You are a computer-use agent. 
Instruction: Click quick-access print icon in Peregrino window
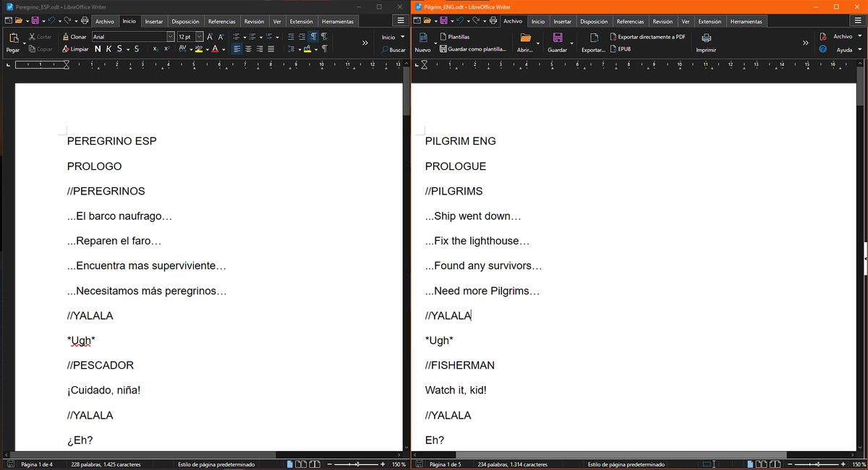84,20
